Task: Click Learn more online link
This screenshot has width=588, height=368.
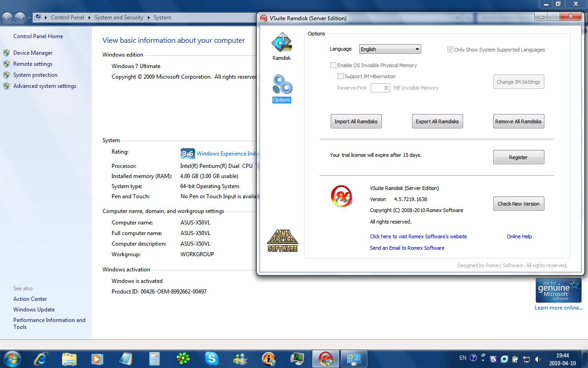Action: pyautogui.click(x=559, y=308)
